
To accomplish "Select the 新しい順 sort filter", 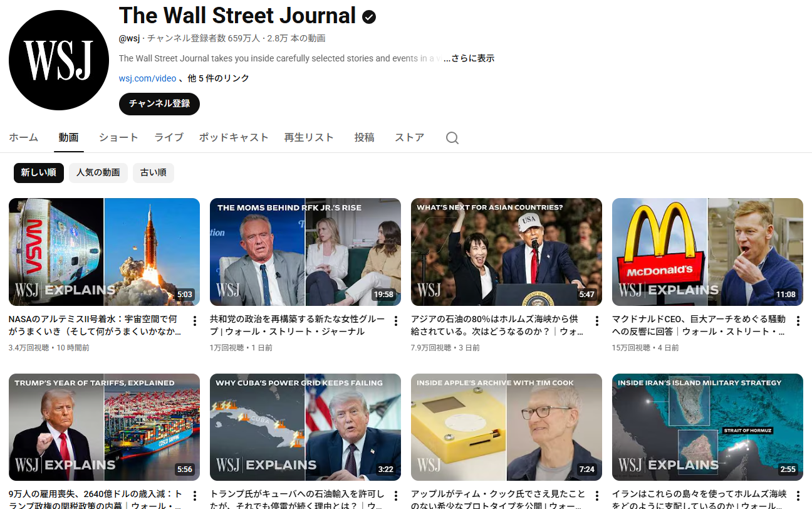I will 38,173.
